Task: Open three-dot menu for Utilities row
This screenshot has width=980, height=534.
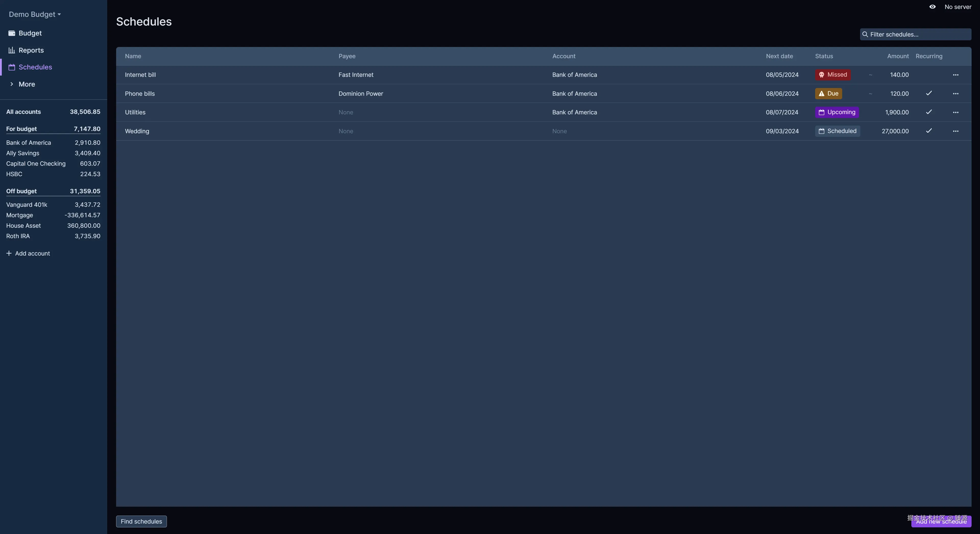Action: pos(955,112)
